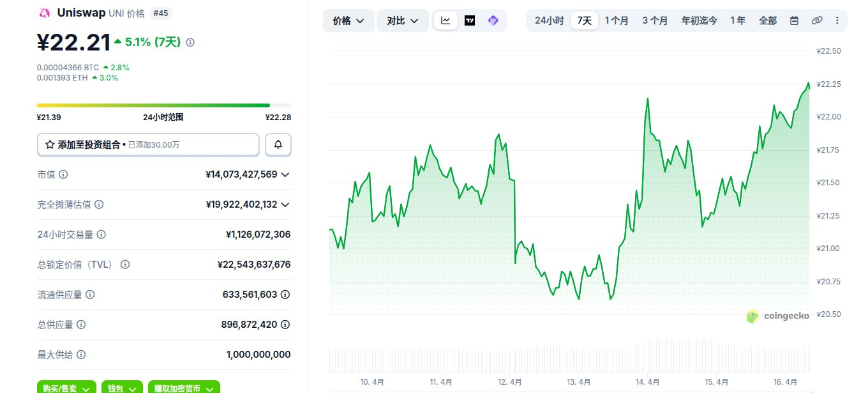Click the ¥1,126,072,306 trading volume value
Image resolution: width=868 pixels, height=393 pixels.
click(258, 235)
